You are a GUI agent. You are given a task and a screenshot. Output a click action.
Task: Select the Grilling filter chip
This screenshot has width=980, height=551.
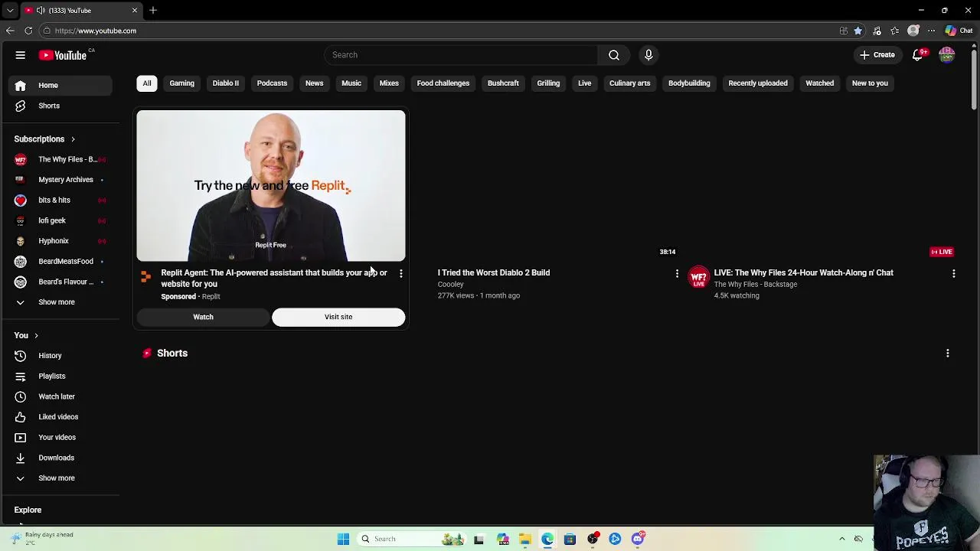pyautogui.click(x=548, y=83)
